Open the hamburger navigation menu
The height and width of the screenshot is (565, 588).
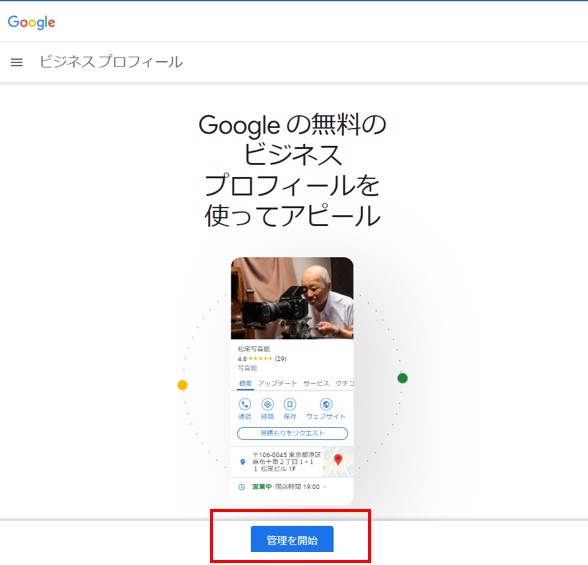(16, 62)
